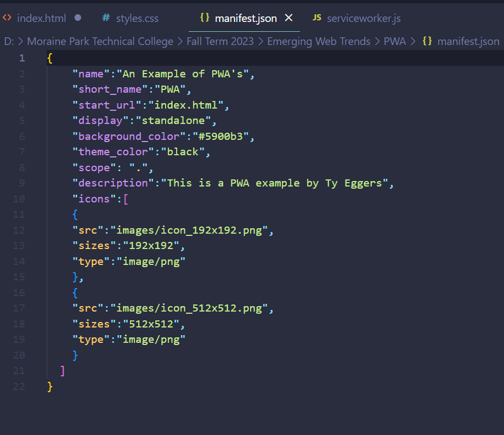Click the "start_url" key
The height and width of the screenshot is (435, 504).
pyautogui.click(x=107, y=105)
